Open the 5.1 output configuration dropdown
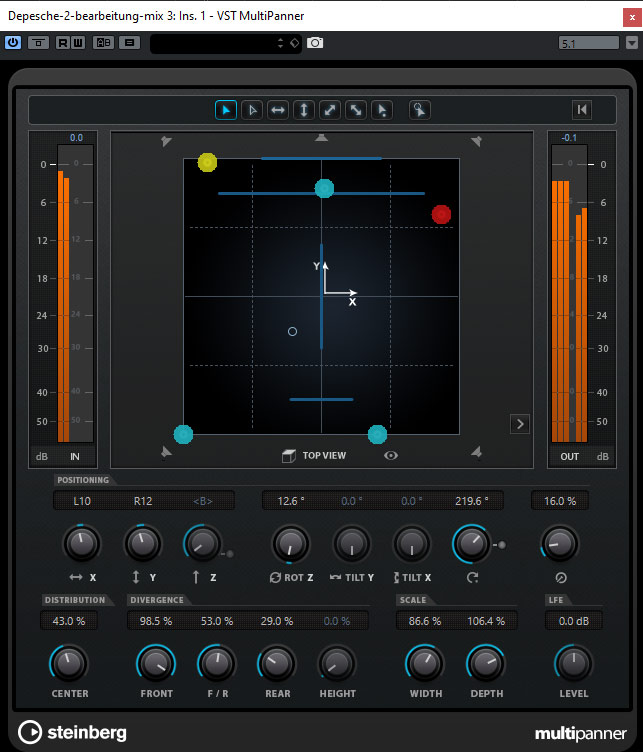Image resolution: width=643 pixels, height=752 pixels. click(x=631, y=43)
